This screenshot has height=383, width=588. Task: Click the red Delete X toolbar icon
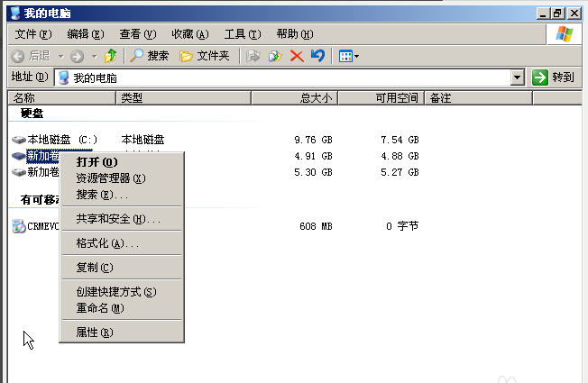296,56
